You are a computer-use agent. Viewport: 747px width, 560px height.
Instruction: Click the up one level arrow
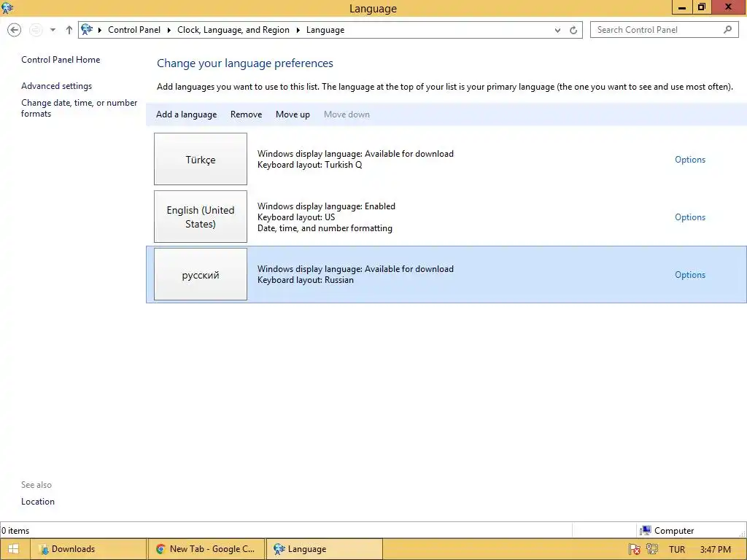(69, 30)
